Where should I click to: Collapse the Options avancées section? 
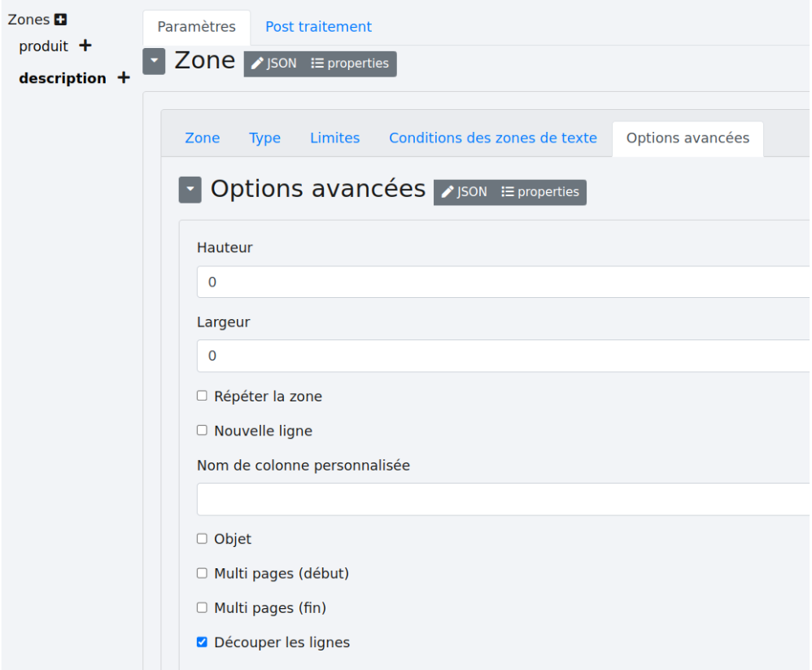point(190,190)
